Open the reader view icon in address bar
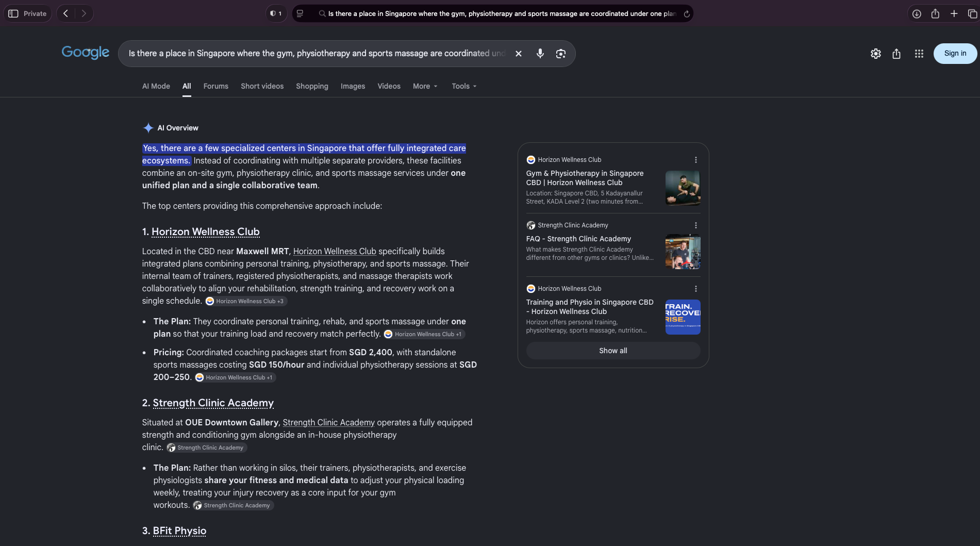 [300, 13]
